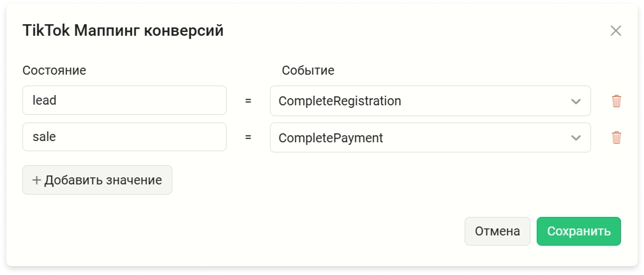
Task: Cancel changes with the Отмена button
Action: (497, 231)
